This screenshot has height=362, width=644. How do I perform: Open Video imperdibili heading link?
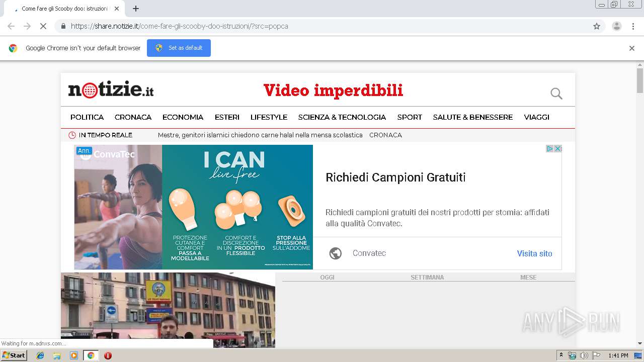[x=333, y=90]
